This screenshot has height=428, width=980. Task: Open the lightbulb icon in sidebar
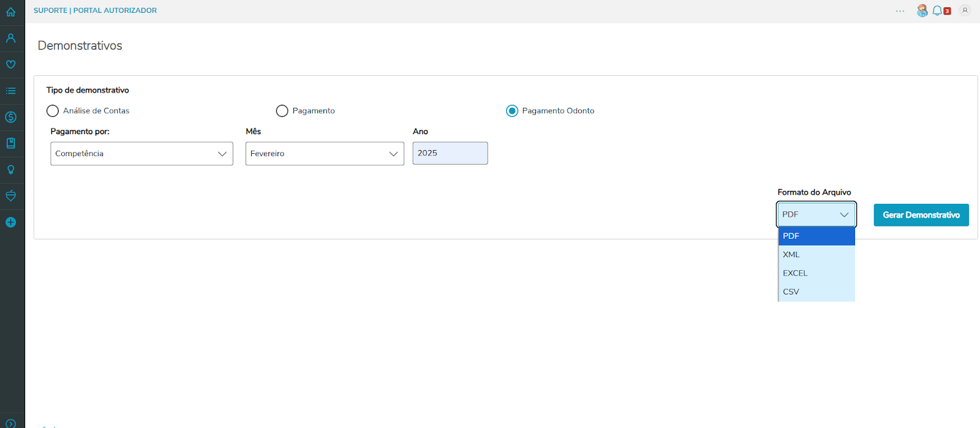point(10,170)
